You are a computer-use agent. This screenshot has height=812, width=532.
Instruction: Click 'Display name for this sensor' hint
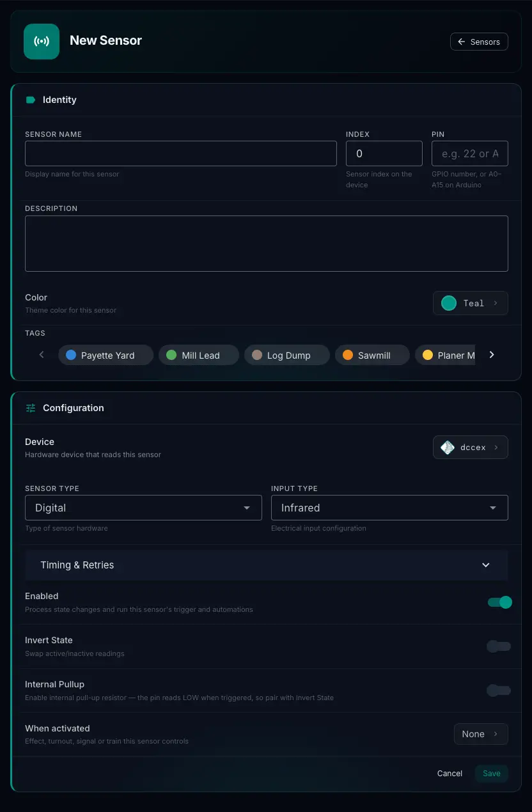(72, 174)
